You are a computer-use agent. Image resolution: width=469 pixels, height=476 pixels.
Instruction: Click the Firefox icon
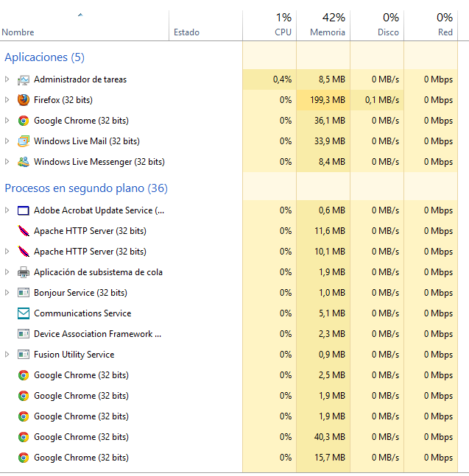pos(24,100)
